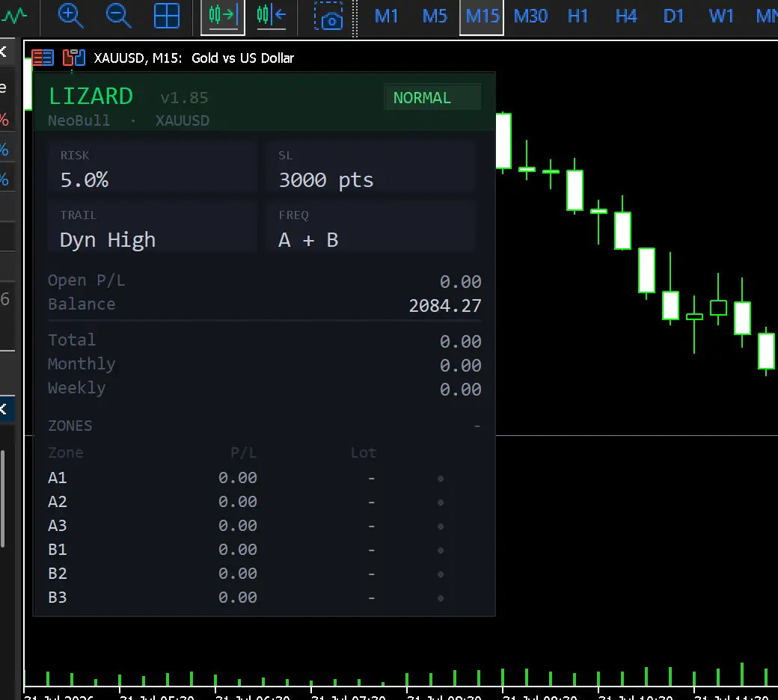Screen dimensions: 778x700
Task: Click the zoom in magnifier icon
Action: tap(70, 16)
